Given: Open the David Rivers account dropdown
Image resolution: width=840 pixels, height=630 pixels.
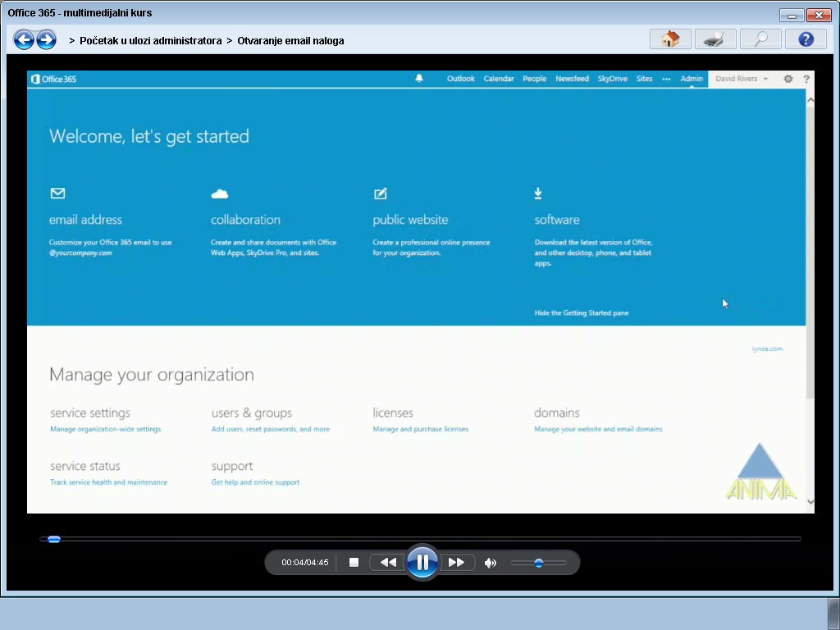Looking at the screenshot, I should pos(737,78).
